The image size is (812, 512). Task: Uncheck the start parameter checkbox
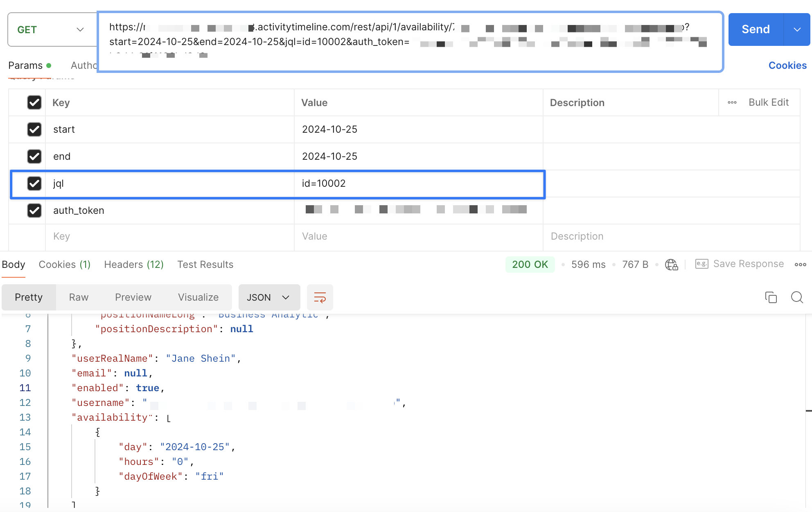tap(34, 129)
